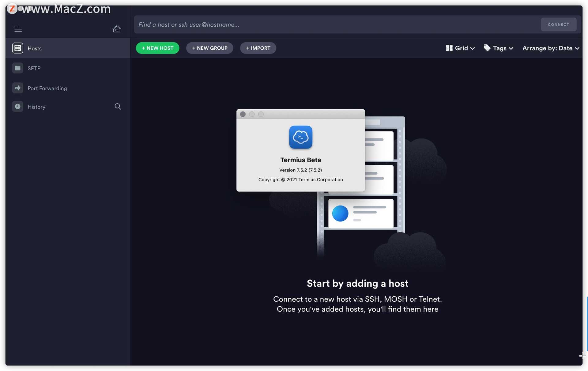Open the SFTP folder icon
Image resolution: width=588 pixels, height=371 pixels.
[17, 68]
